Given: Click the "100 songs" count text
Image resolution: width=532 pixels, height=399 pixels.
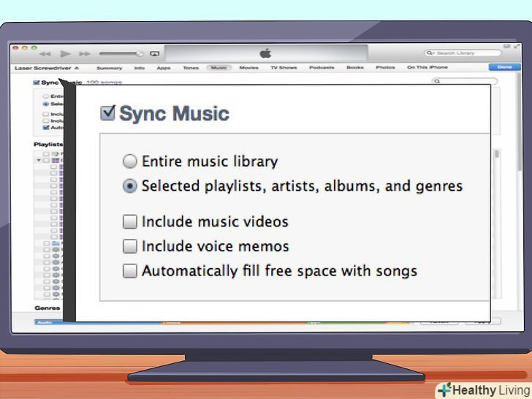Looking at the screenshot, I should coord(104,83).
